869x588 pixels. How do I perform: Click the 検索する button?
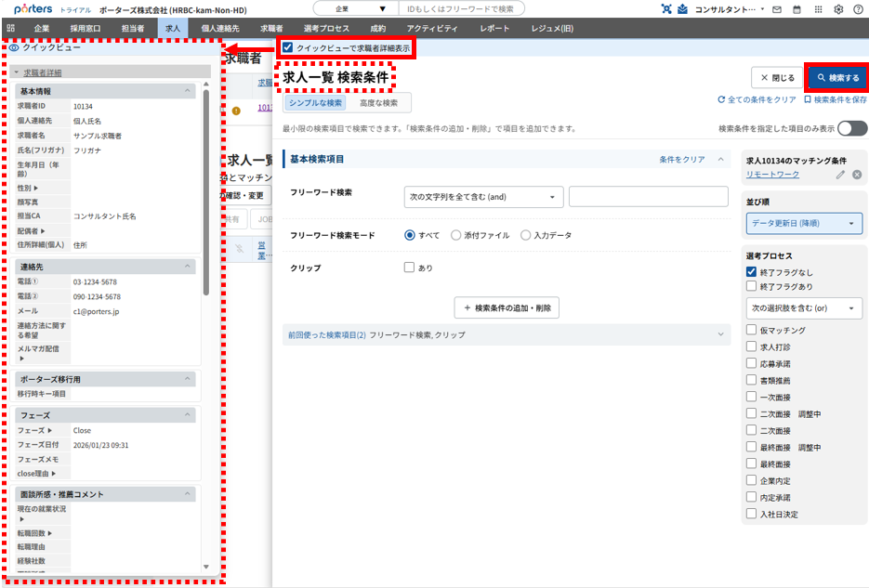pyautogui.click(x=836, y=78)
